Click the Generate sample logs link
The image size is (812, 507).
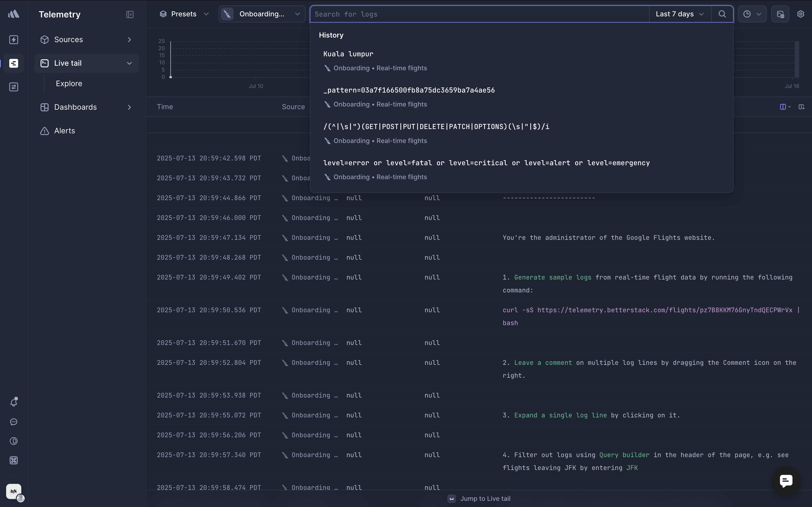pos(552,277)
